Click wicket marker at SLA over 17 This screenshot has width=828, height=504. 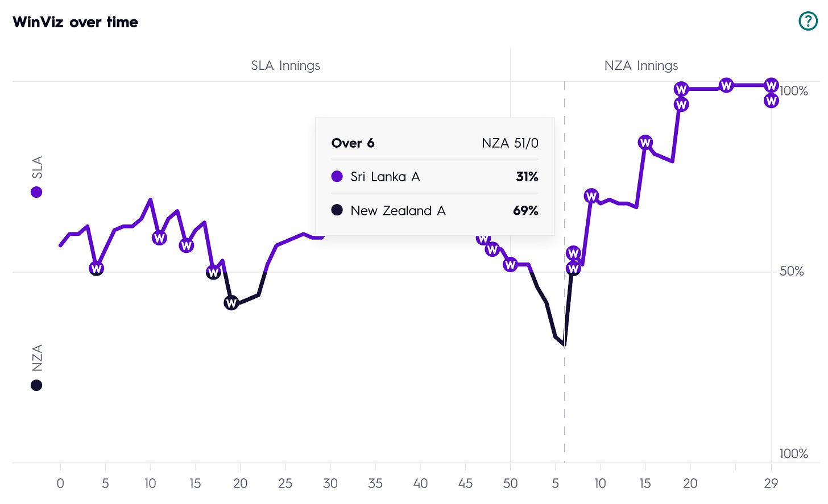213,273
